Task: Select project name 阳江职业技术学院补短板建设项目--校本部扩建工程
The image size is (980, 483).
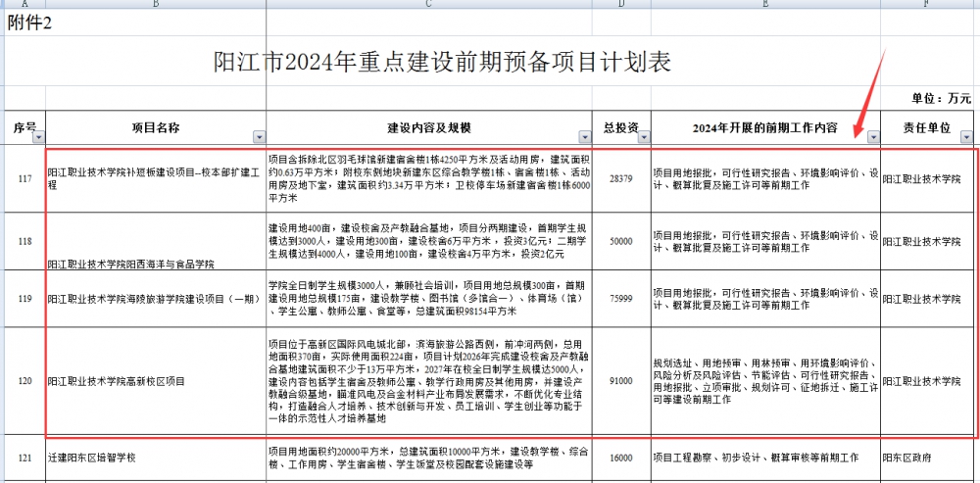Action: click(156, 178)
